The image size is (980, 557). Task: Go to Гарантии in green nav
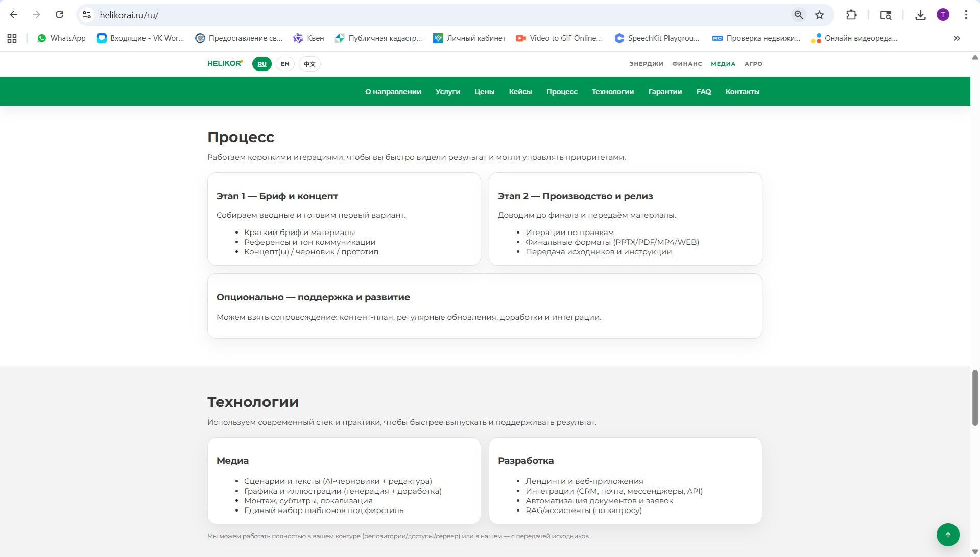[665, 91]
